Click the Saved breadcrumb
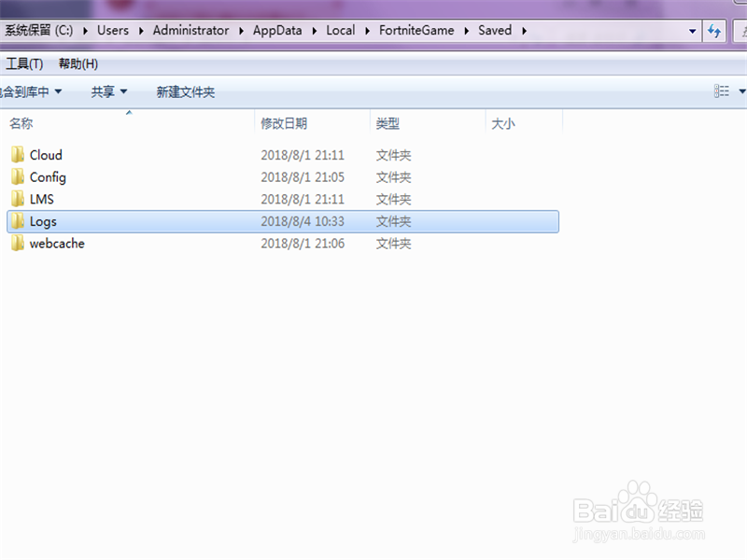This screenshot has width=747, height=560. 495,31
